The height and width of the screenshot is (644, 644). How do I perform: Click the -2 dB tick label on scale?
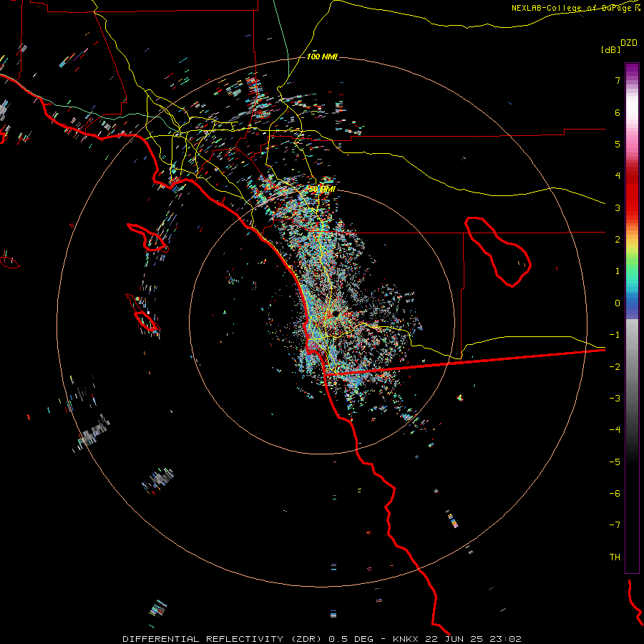(615, 367)
